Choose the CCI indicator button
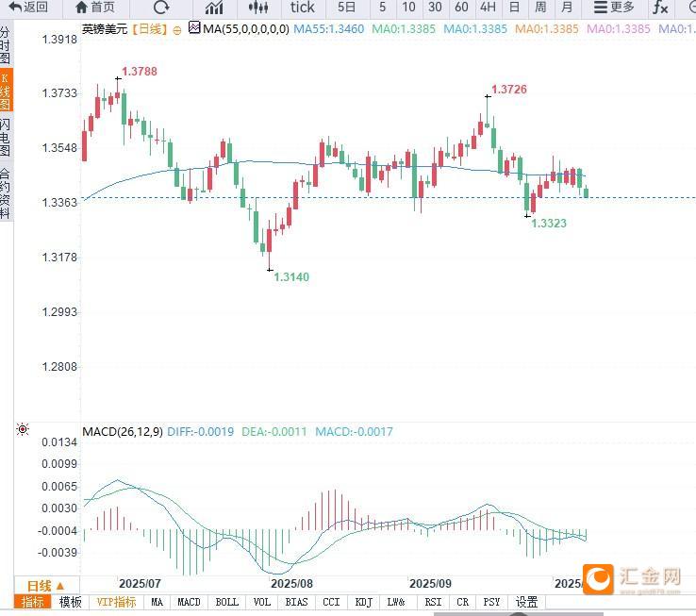Viewport: 696px width, 616px height. (331, 602)
